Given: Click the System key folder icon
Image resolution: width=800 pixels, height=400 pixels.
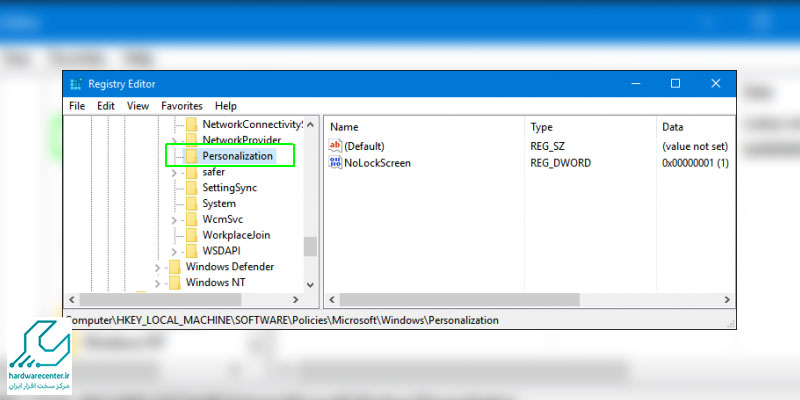Looking at the screenshot, I should (191, 204).
